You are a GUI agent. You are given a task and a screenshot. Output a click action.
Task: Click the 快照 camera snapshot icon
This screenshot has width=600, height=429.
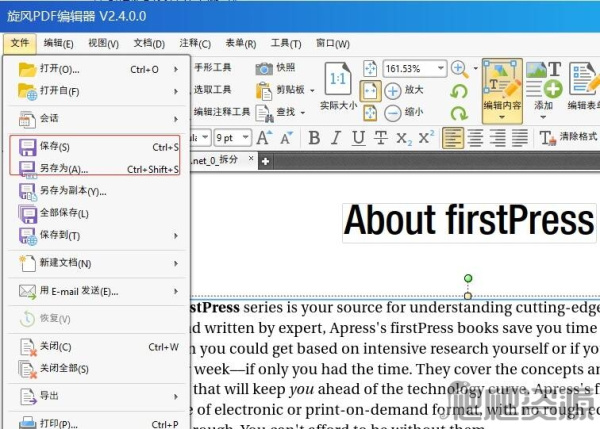pyautogui.click(x=264, y=69)
